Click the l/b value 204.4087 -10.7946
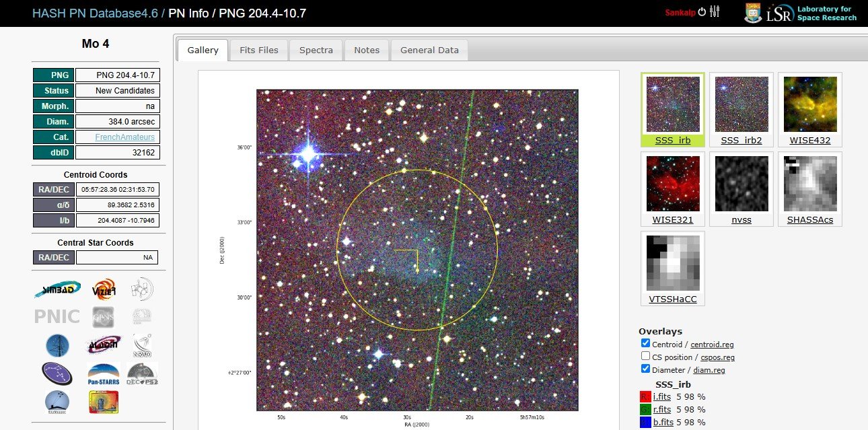Viewport: 868px width, 430px height. 118,220
